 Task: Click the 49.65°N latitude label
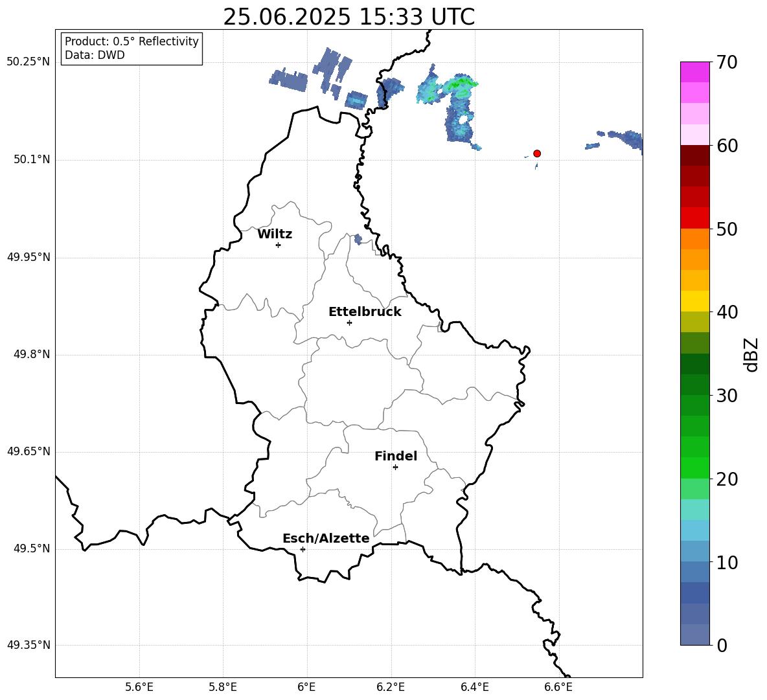point(29,451)
